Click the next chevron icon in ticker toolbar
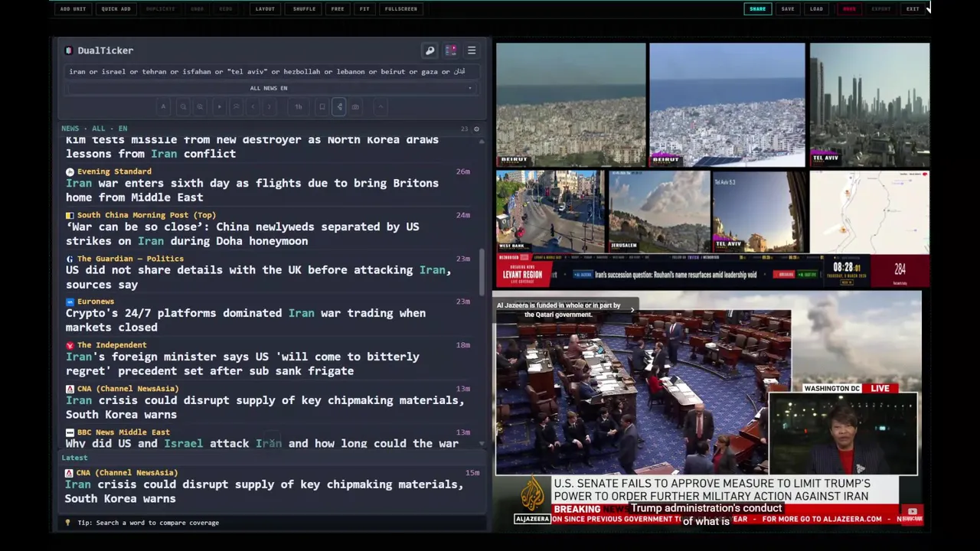This screenshot has height=551, width=980. click(x=269, y=106)
